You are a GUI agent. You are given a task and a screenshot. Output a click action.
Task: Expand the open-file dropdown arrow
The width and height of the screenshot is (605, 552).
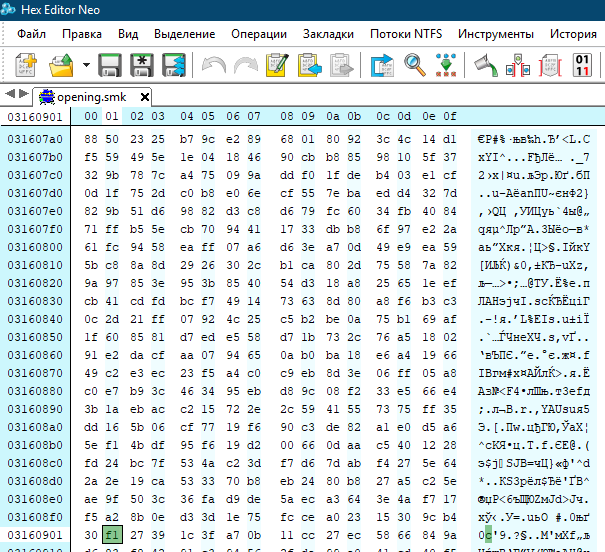pos(86,65)
